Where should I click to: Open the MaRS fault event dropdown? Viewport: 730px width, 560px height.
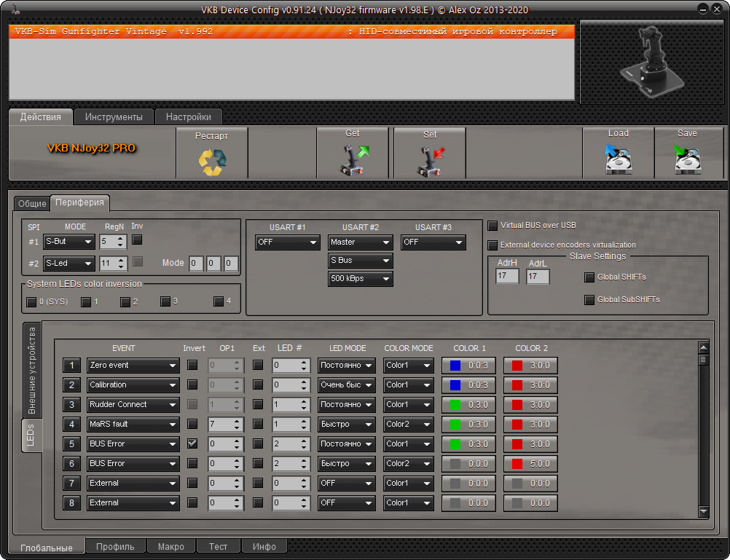click(x=133, y=425)
